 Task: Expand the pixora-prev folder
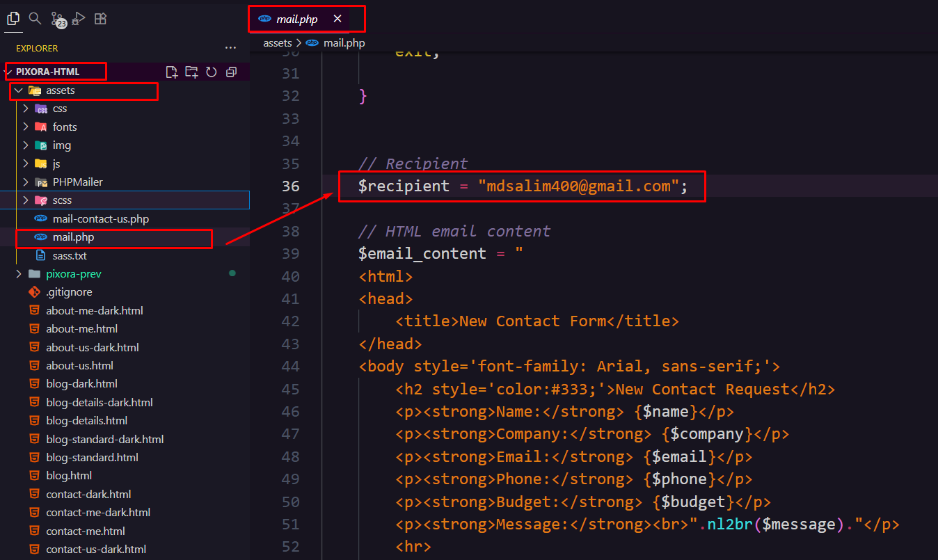[73, 274]
